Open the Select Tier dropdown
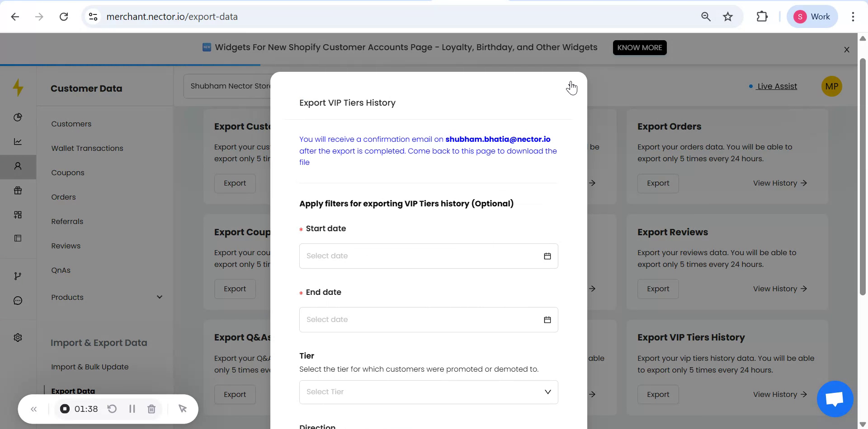Image resolution: width=868 pixels, height=429 pixels. point(429,392)
